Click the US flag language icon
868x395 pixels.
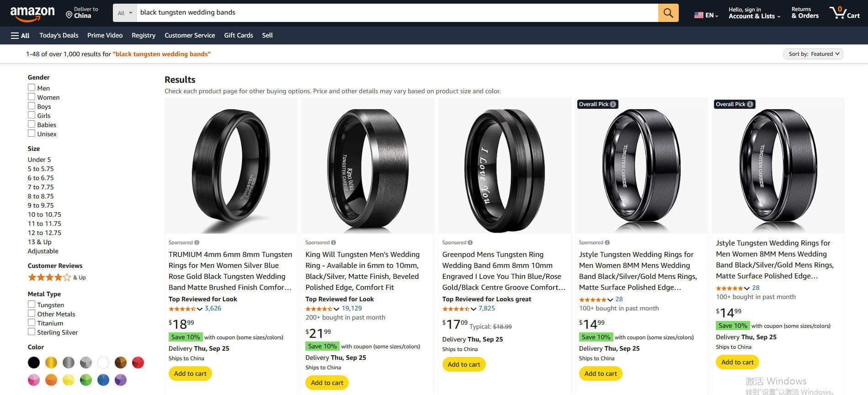click(x=699, y=14)
